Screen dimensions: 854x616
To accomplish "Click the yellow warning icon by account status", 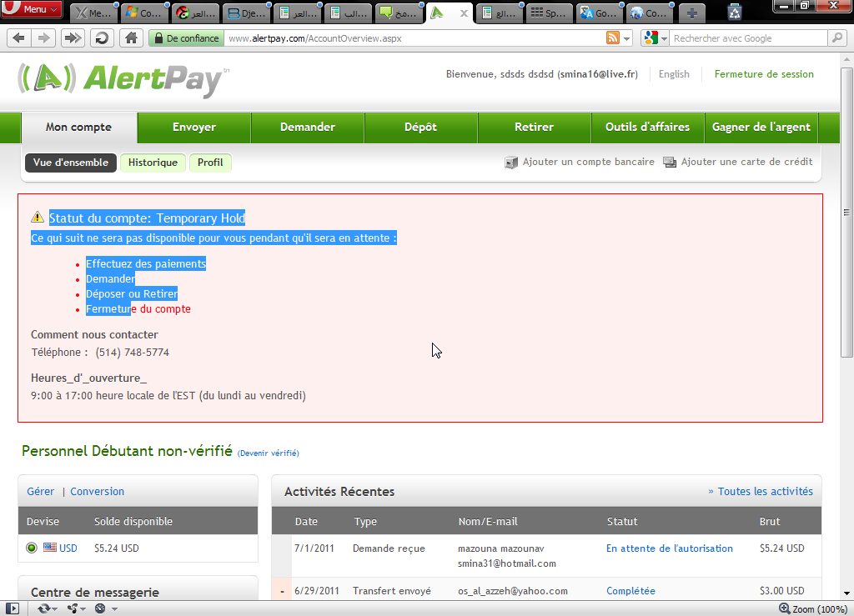I will point(37,217).
